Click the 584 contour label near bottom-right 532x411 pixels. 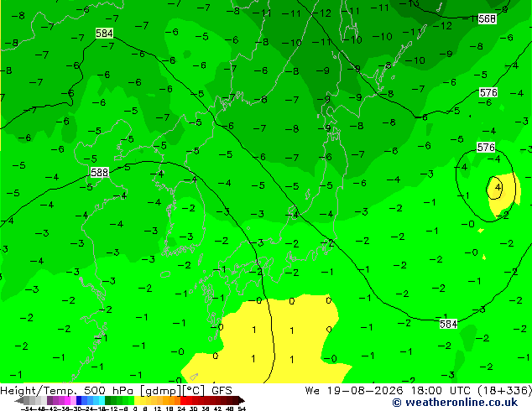coord(448,324)
